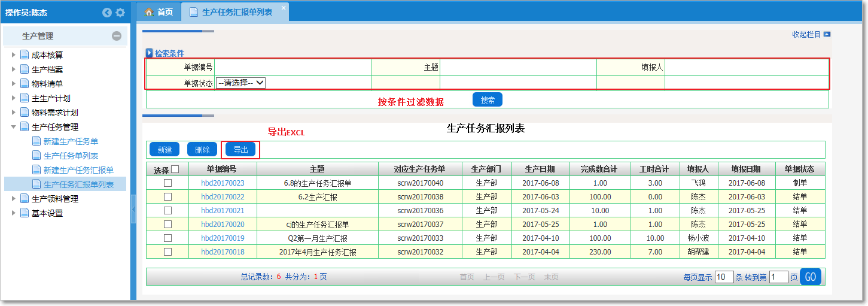Viewport: 868px width, 306px height.
Task: Open record link hbd20170020
Action: 223,224
